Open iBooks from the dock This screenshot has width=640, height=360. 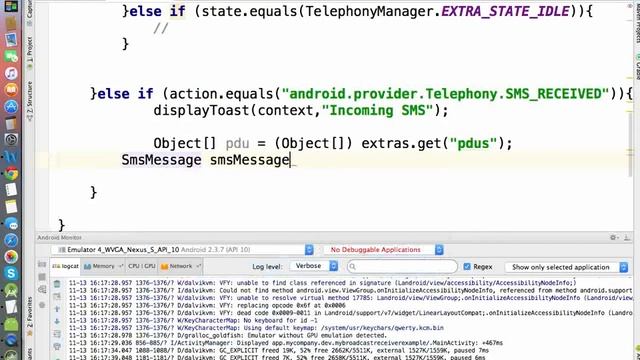point(11,90)
